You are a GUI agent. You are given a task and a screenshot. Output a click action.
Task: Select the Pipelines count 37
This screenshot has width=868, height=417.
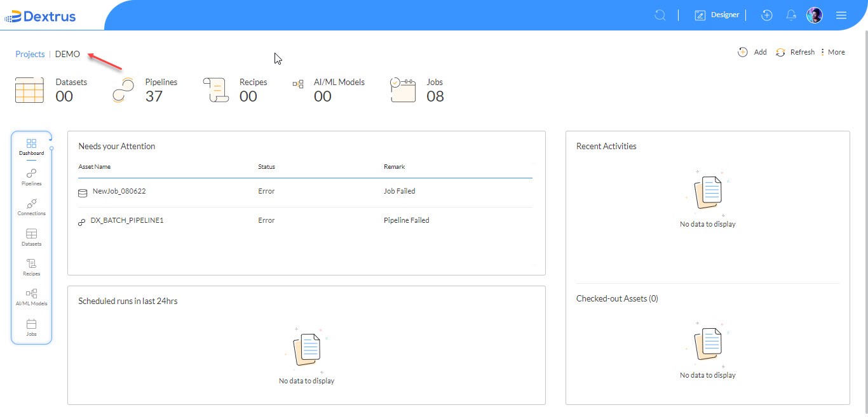pos(154,96)
